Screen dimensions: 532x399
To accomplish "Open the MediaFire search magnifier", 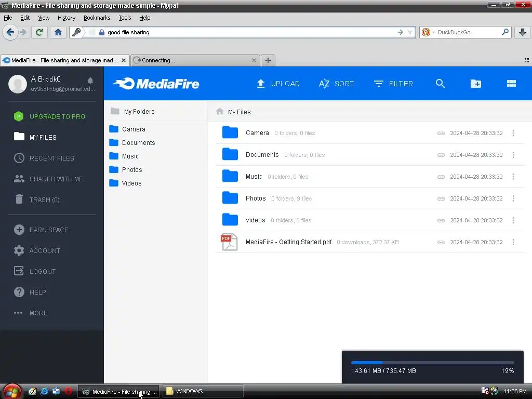I will [440, 84].
